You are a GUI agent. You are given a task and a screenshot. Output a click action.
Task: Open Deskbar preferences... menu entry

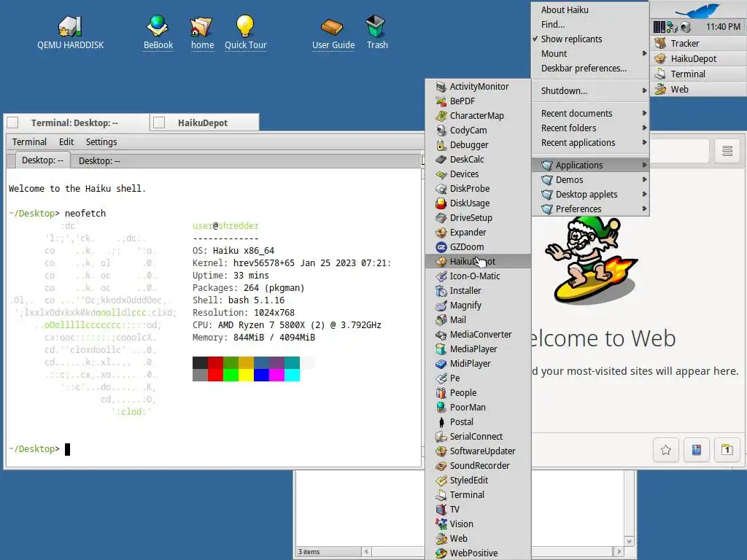pos(590,69)
